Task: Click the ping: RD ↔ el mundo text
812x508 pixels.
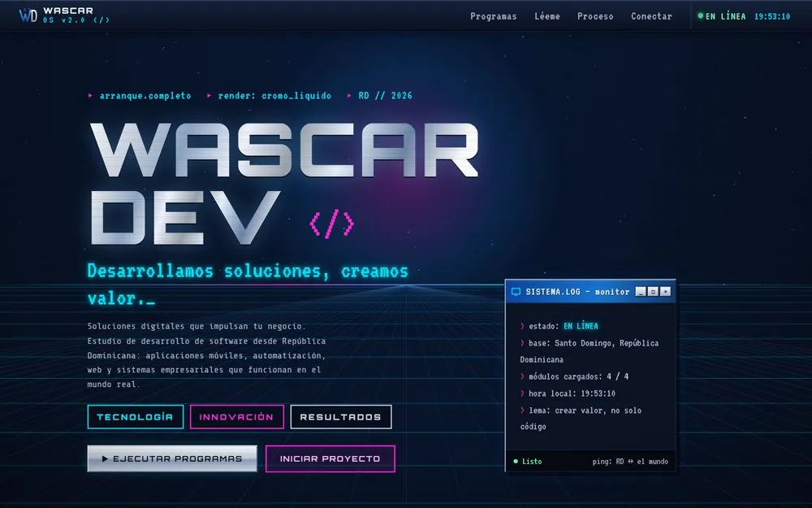Action: (x=630, y=462)
